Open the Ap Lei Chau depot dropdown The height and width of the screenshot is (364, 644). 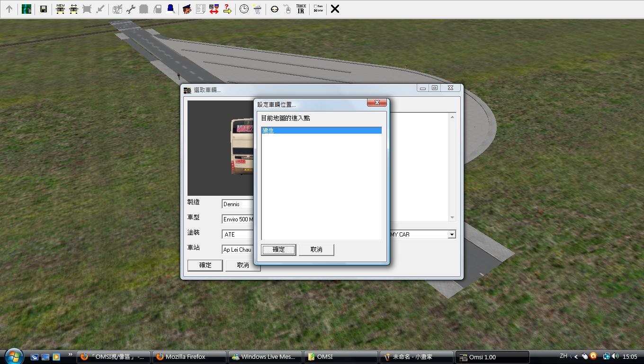238,250
